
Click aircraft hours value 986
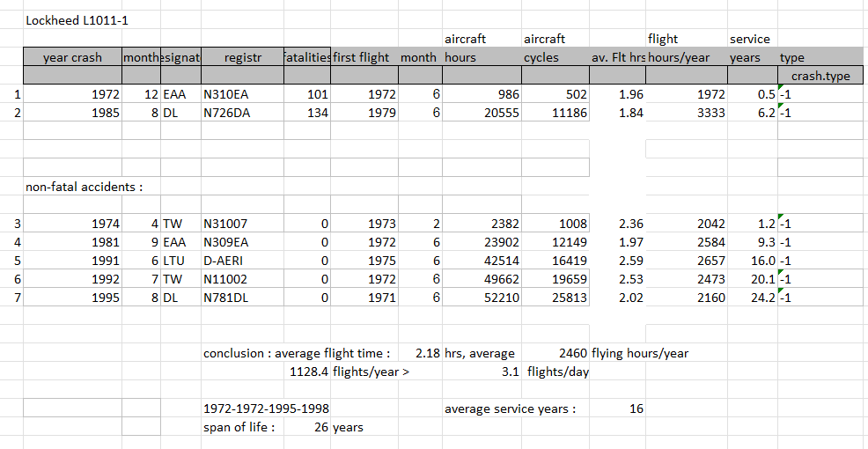click(x=482, y=95)
